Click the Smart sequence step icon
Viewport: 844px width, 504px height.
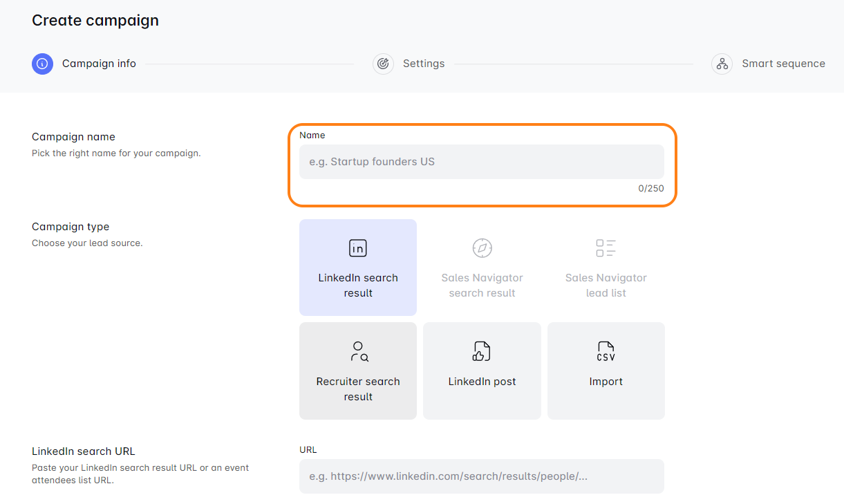722,64
